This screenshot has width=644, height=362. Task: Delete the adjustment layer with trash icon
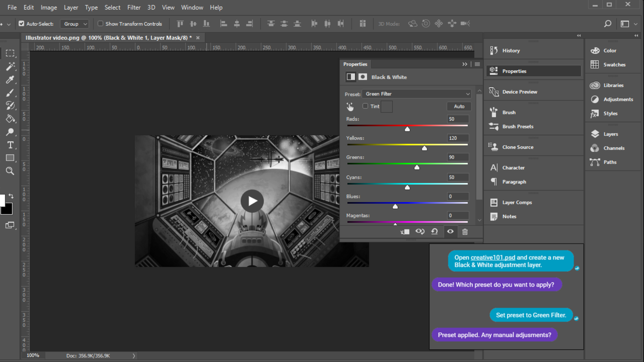465,232
